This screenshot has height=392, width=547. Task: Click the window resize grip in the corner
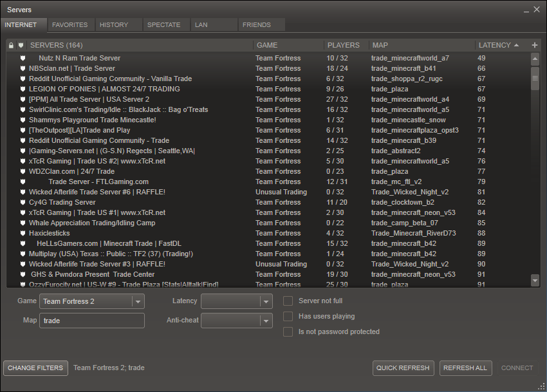[541, 386]
